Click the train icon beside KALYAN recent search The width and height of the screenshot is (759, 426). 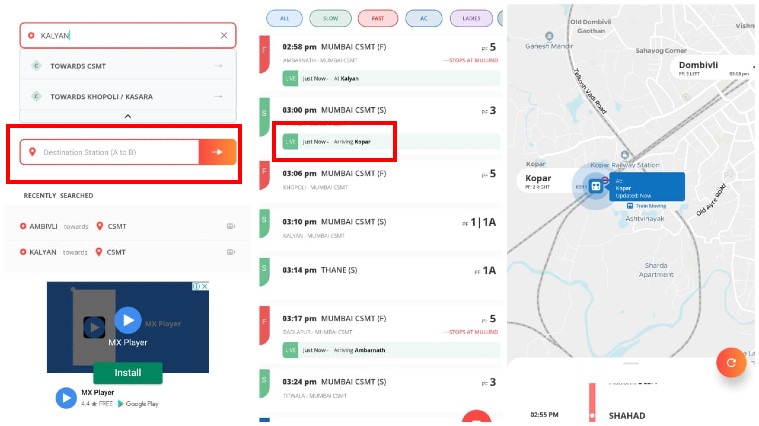tap(231, 252)
